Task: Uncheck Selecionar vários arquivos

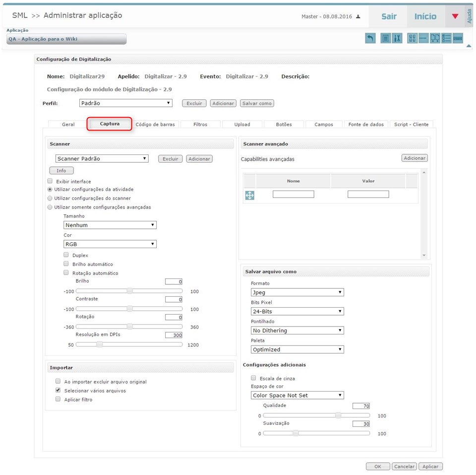Action: pyautogui.click(x=58, y=391)
